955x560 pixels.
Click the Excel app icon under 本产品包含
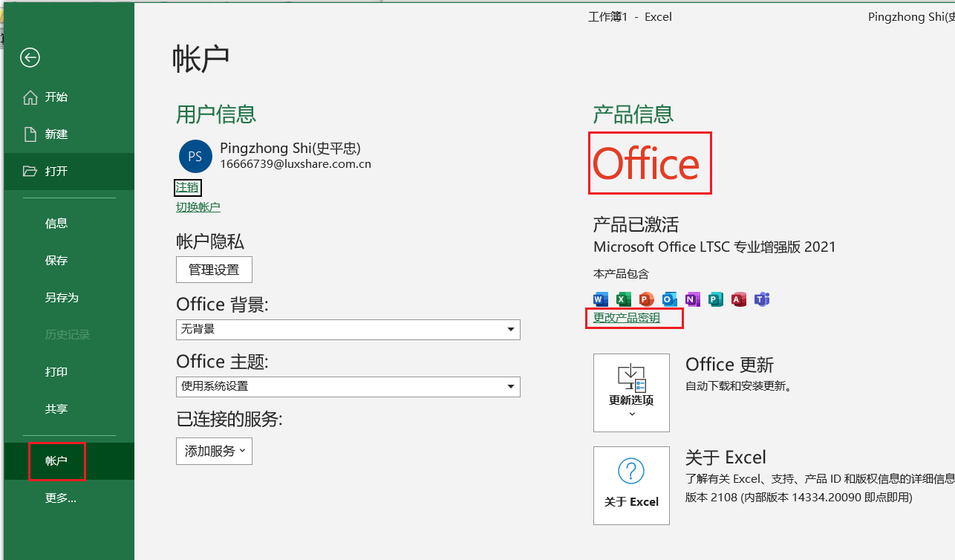pyautogui.click(x=624, y=299)
